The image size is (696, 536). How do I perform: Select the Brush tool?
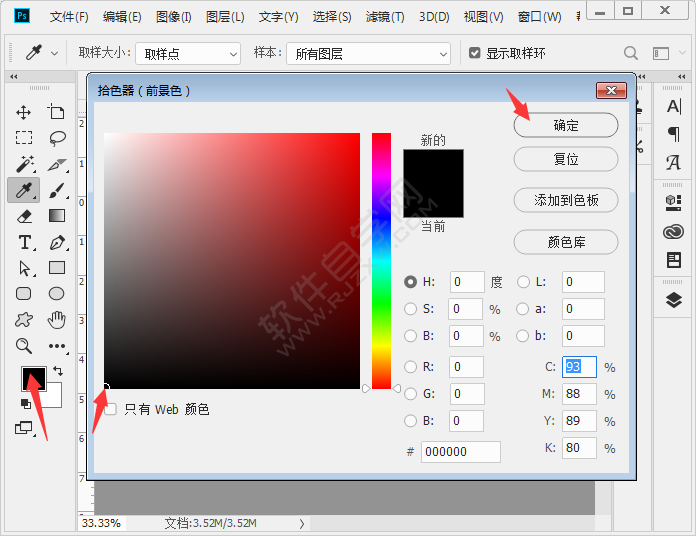(x=57, y=190)
